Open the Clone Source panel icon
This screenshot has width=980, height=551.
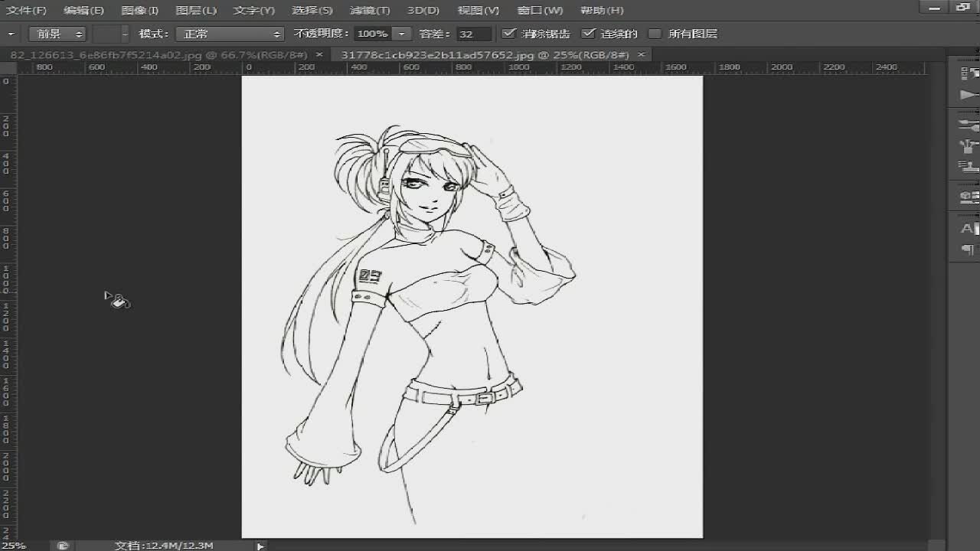pyautogui.click(x=969, y=166)
